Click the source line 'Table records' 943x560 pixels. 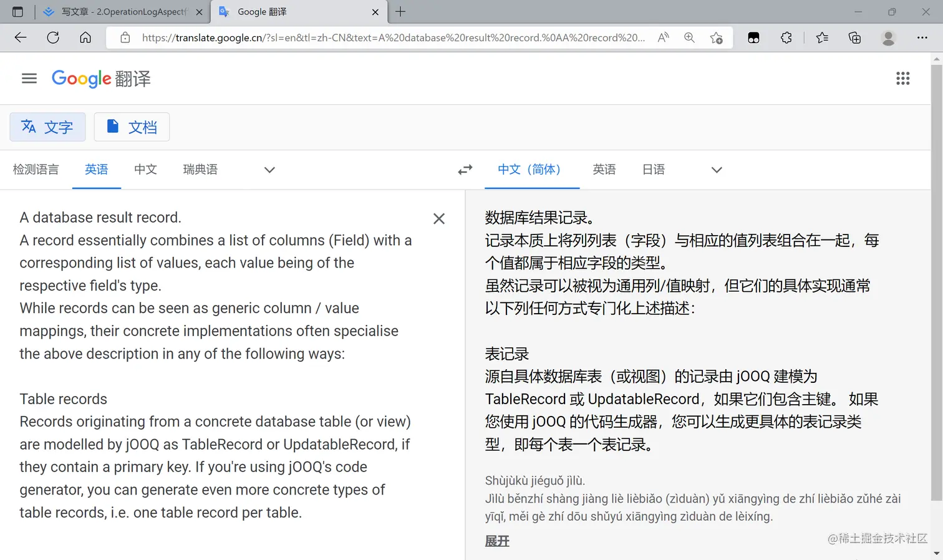[64, 399]
